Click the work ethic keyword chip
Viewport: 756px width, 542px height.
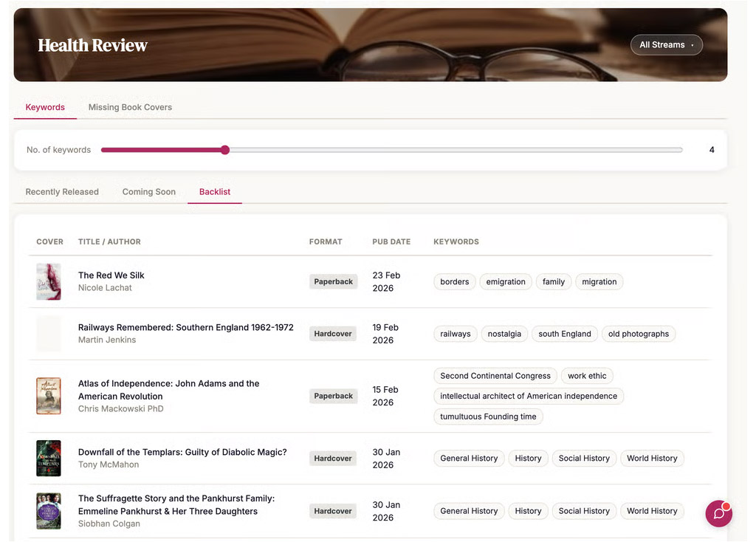[587, 376]
